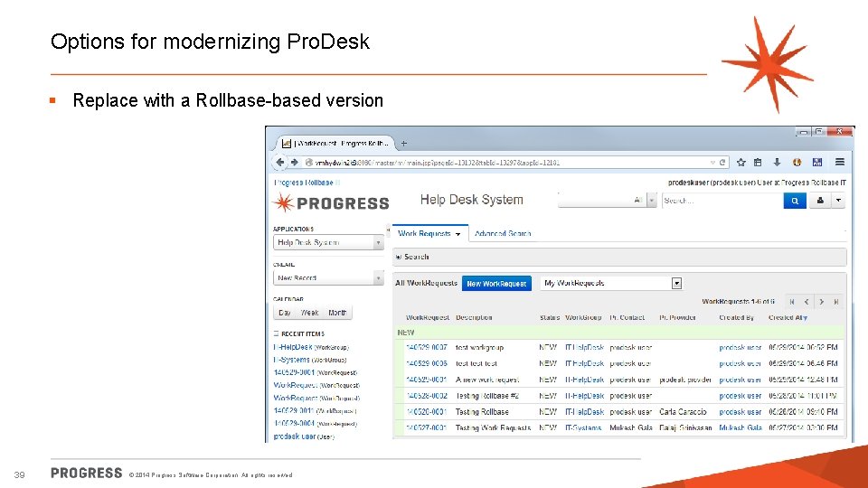Show calendar Week view
Image resolution: width=868 pixels, height=488 pixels.
click(309, 313)
